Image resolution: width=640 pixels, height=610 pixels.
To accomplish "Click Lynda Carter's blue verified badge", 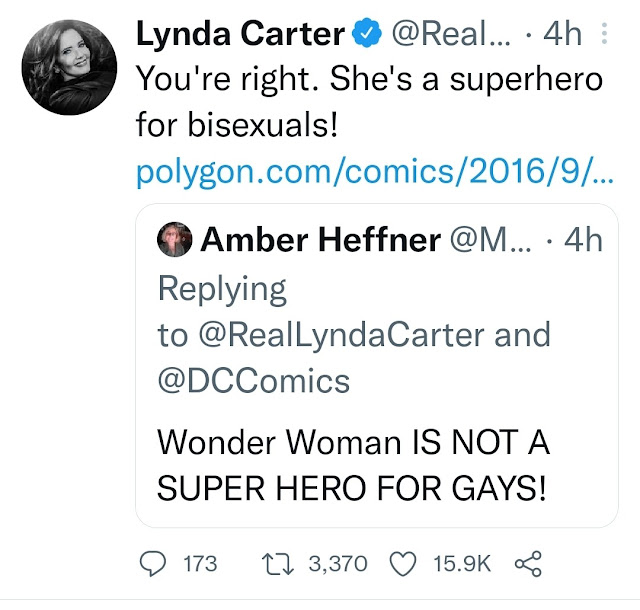I will (x=367, y=33).
